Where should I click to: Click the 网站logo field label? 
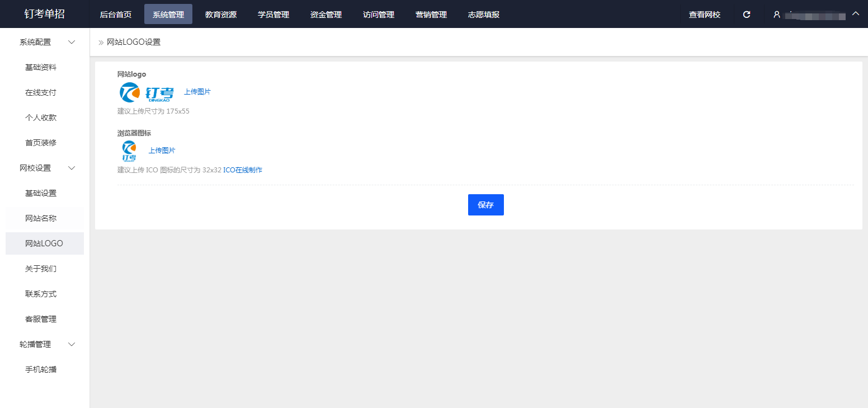(x=131, y=74)
